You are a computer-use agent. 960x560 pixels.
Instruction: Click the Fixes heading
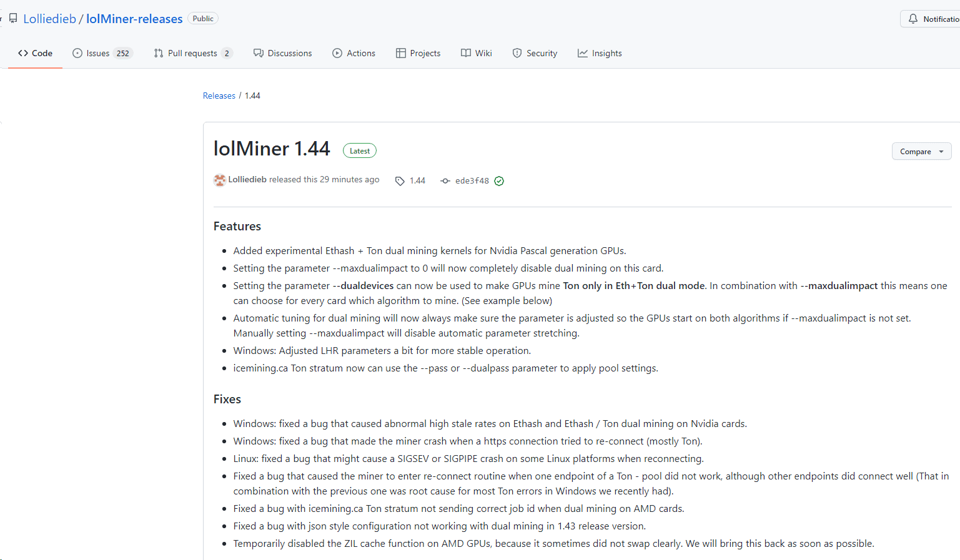click(x=227, y=399)
